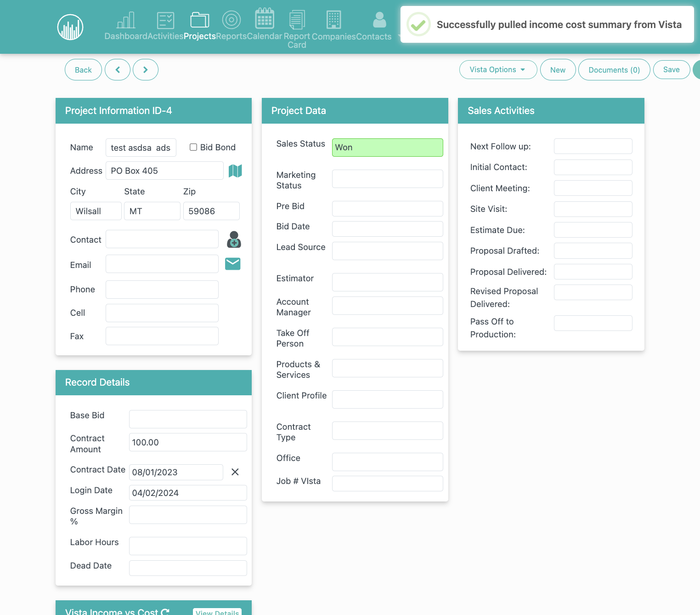Go to the Companies building icon
The height and width of the screenshot is (615, 700).
(334, 20)
